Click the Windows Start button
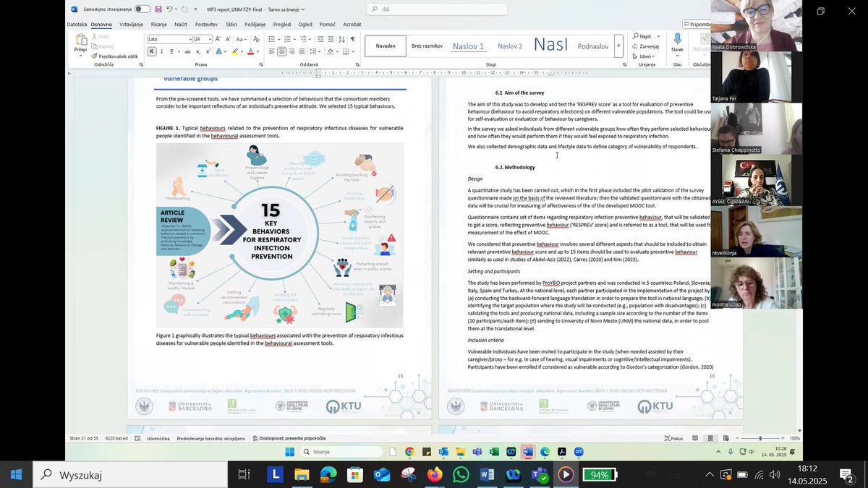This screenshot has width=868, height=488. 17,475
